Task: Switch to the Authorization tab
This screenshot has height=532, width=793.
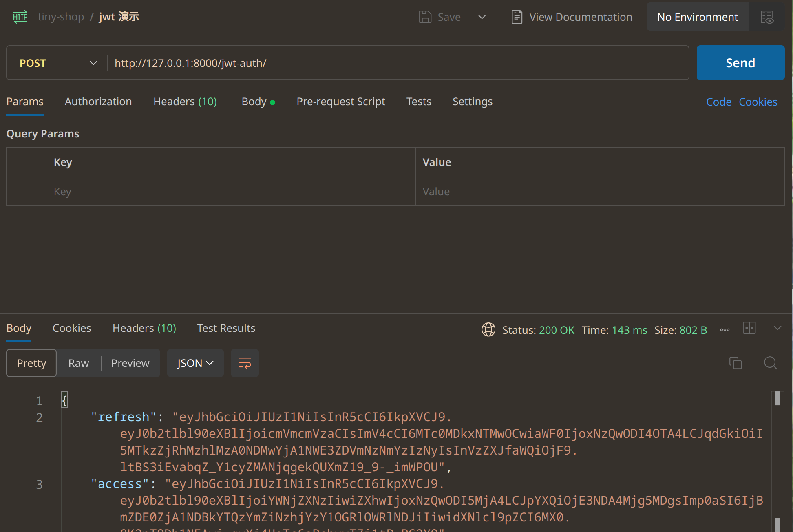Action: point(98,102)
